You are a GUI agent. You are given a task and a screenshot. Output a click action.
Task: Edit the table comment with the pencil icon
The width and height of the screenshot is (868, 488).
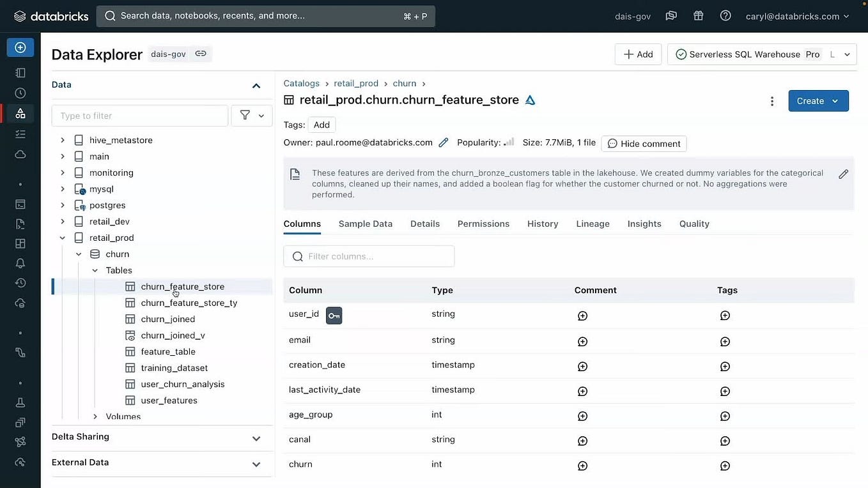[843, 174]
